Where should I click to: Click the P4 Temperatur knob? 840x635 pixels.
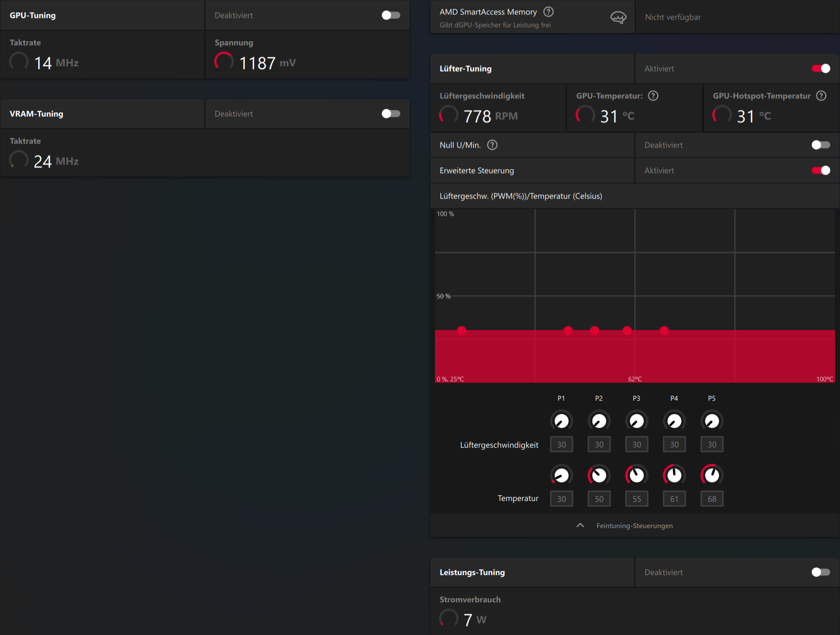tap(674, 475)
